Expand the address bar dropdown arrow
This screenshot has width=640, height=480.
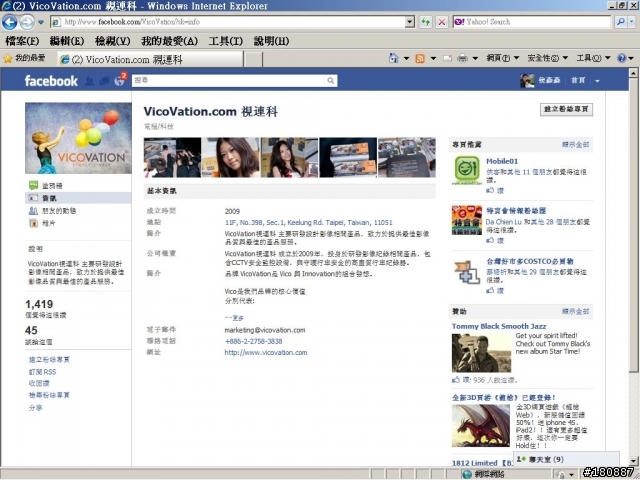410,22
